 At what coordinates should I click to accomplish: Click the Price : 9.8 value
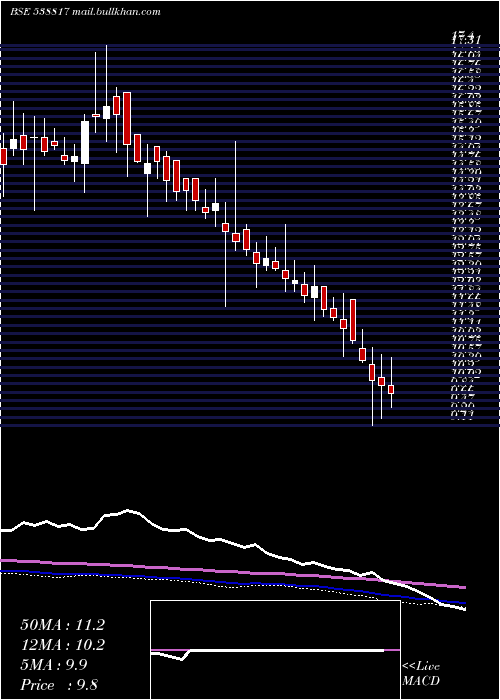click(59, 685)
